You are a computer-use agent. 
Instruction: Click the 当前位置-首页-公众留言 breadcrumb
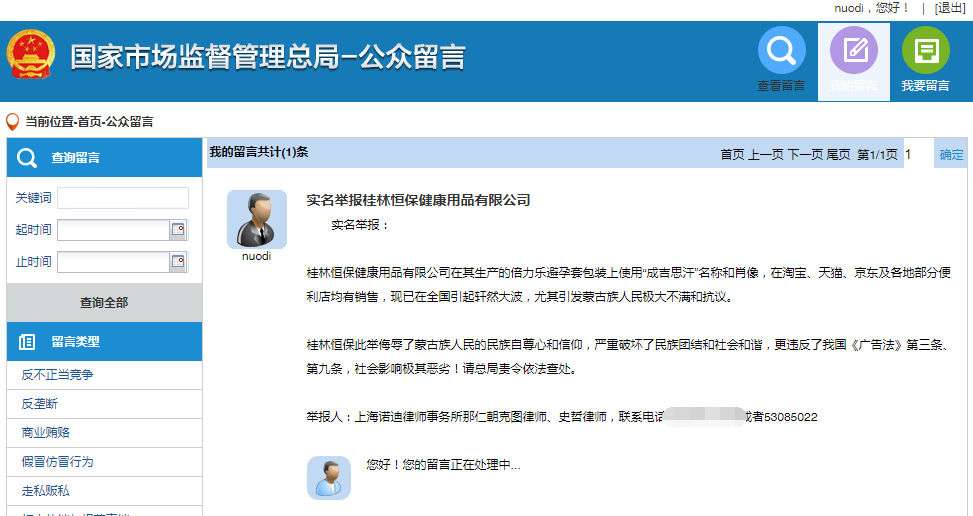[x=89, y=122]
